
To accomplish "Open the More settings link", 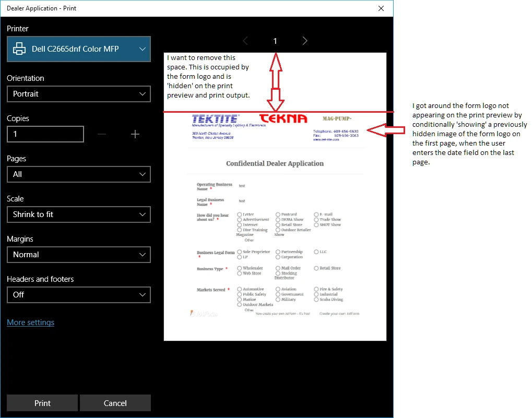I will click(x=30, y=322).
